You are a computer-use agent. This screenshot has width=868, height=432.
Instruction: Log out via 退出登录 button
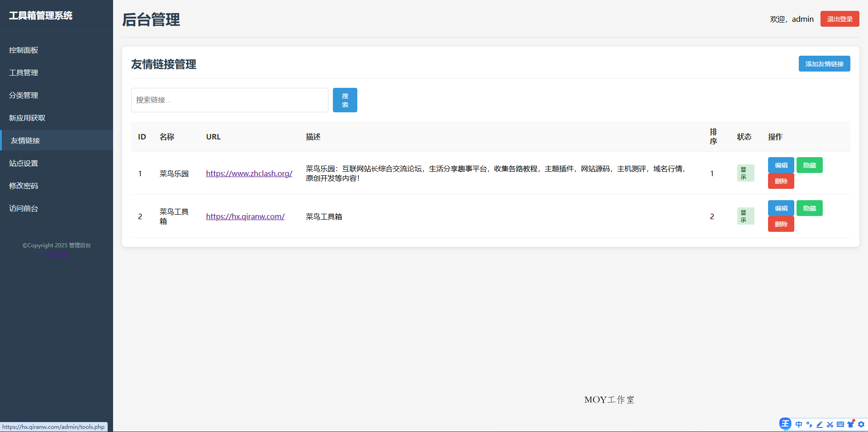coord(839,19)
